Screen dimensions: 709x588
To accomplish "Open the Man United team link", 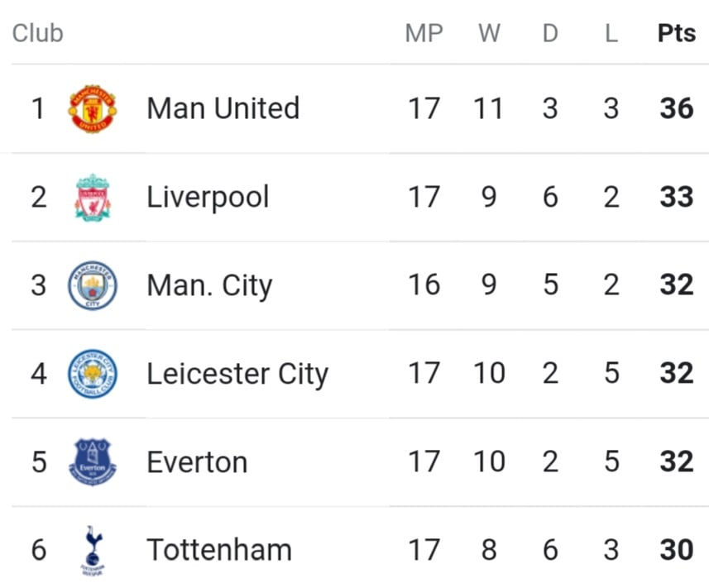I will click(x=223, y=108).
